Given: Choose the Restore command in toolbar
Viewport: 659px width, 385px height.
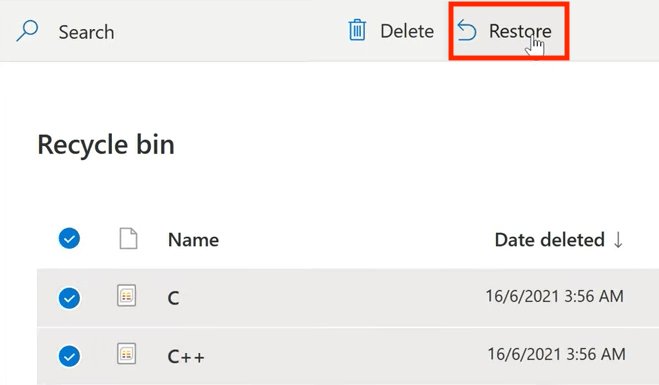Looking at the screenshot, I should pos(509,31).
